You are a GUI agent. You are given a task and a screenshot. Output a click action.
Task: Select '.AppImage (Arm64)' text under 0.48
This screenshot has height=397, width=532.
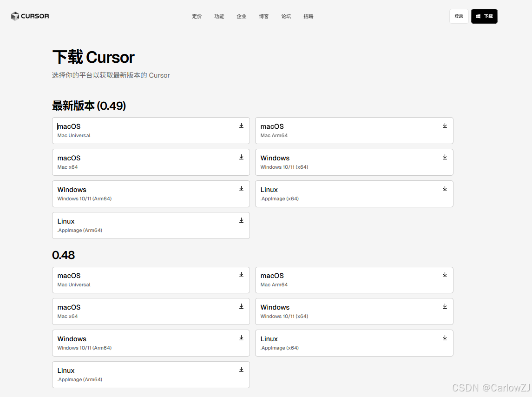[x=80, y=379]
